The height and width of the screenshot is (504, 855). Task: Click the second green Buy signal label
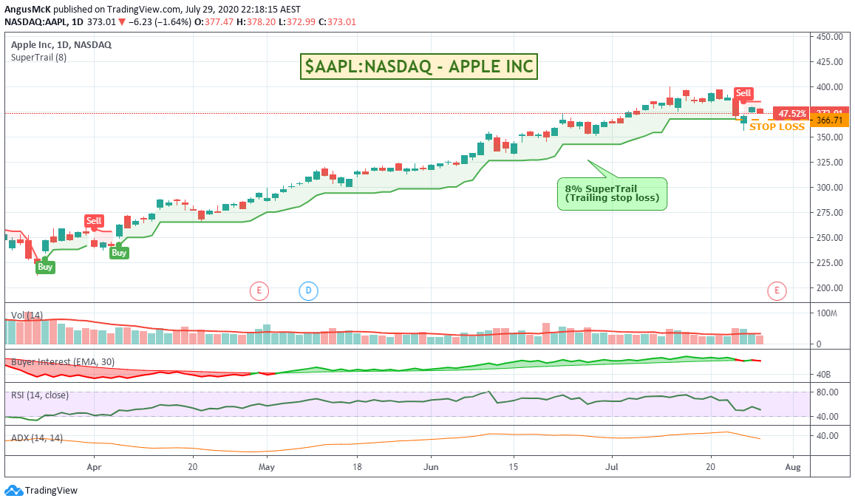[x=119, y=253]
